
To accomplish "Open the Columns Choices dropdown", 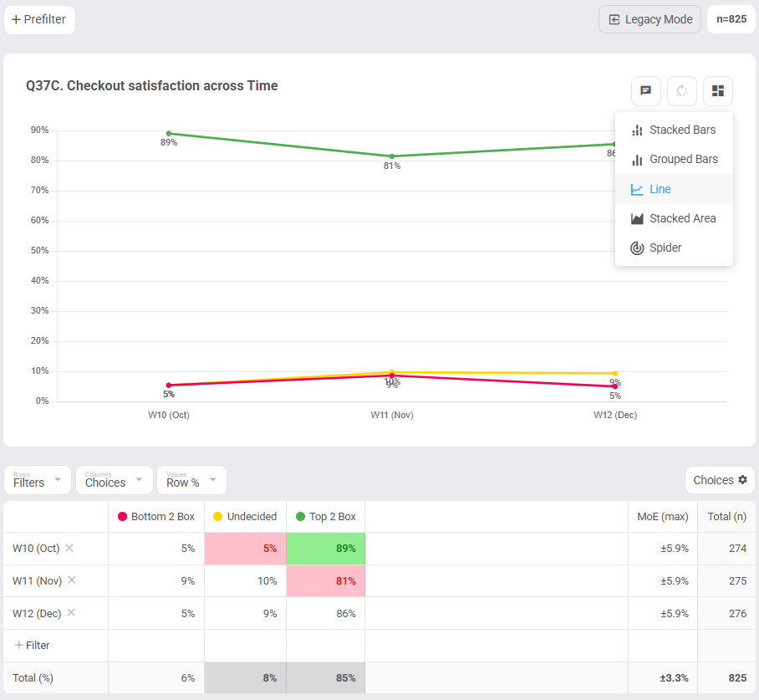I will (115, 480).
